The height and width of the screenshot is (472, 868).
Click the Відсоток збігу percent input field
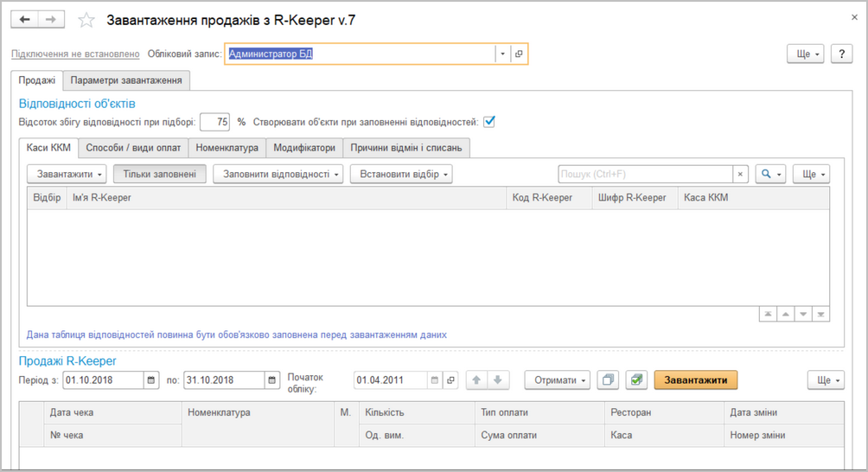pos(214,122)
